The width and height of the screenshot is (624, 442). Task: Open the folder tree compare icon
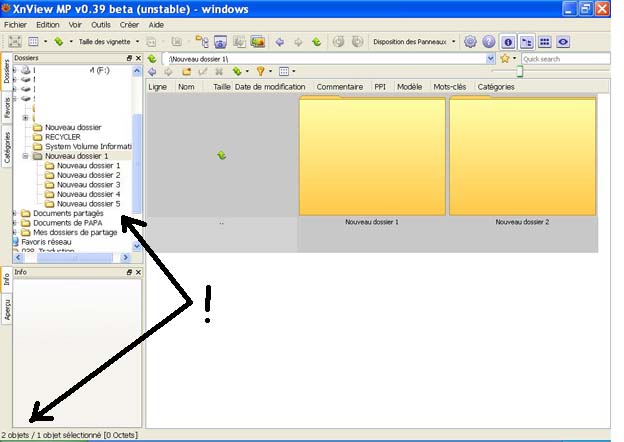coord(202,41)
